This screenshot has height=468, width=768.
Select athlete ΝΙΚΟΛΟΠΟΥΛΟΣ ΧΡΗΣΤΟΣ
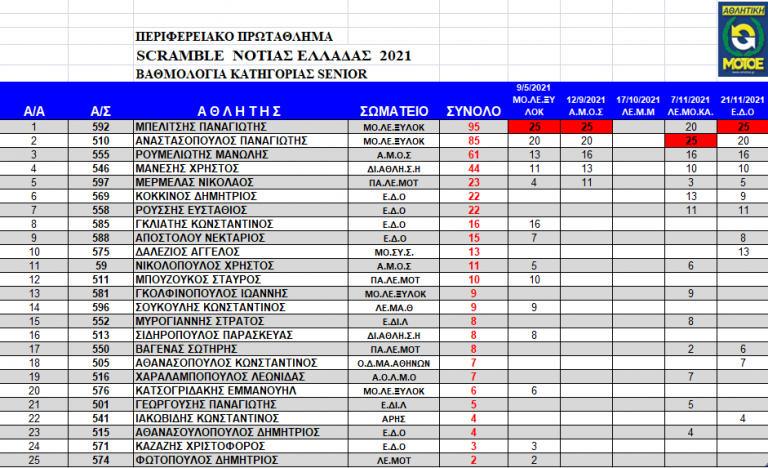click(204, 266)
